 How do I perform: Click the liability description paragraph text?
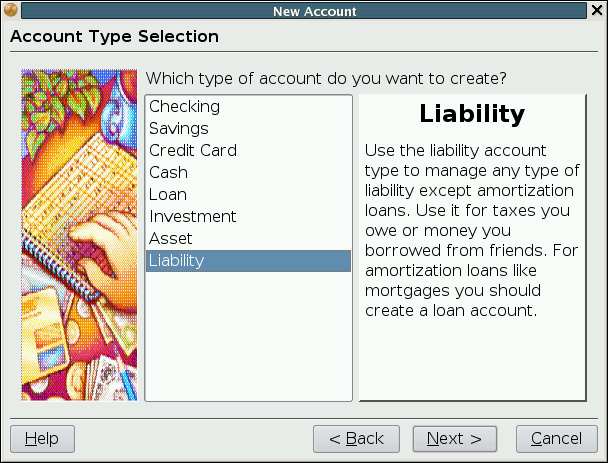tap(470, 230)
